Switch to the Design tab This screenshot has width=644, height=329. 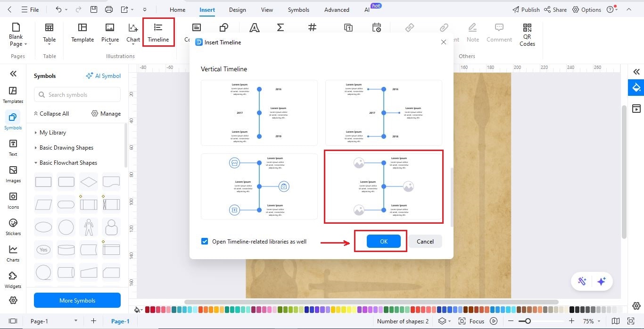pos(237,9)
